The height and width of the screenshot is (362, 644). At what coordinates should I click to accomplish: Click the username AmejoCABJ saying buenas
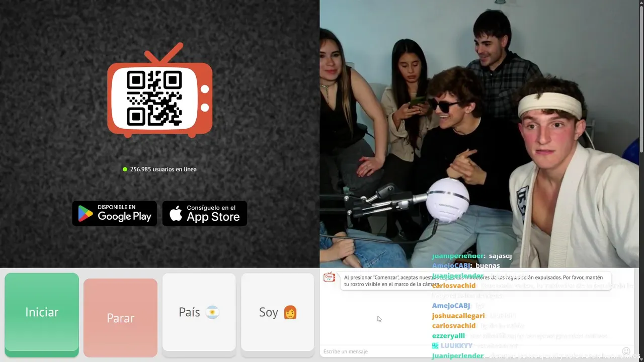coord(451,265)
